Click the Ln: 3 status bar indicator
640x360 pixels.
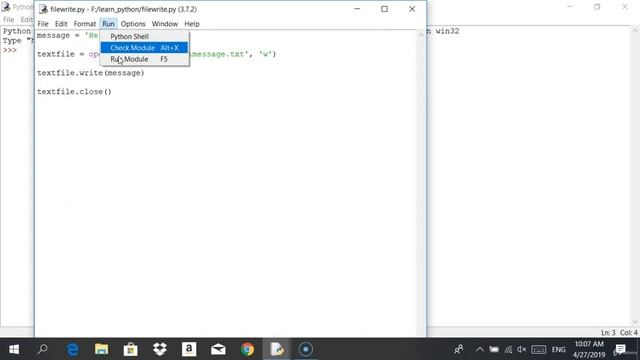click(608, 333)
